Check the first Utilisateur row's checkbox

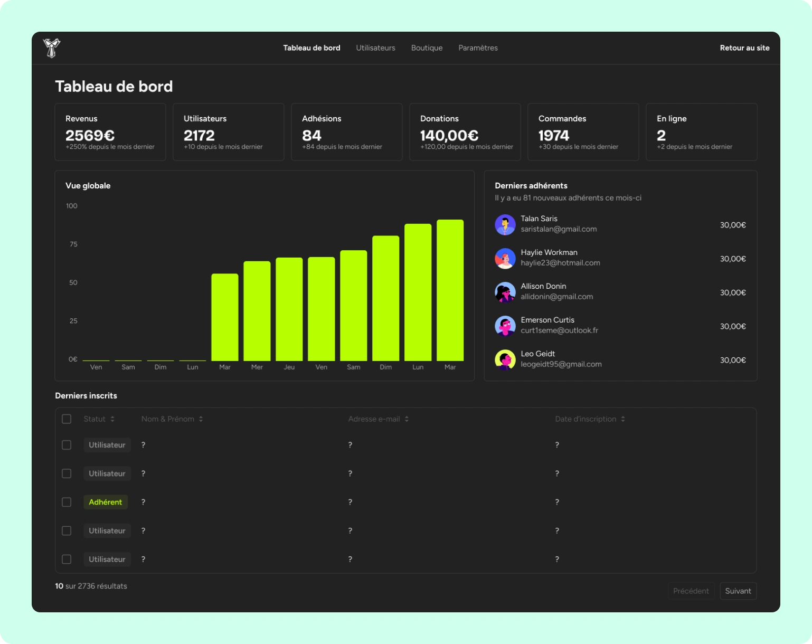point(67,445)
